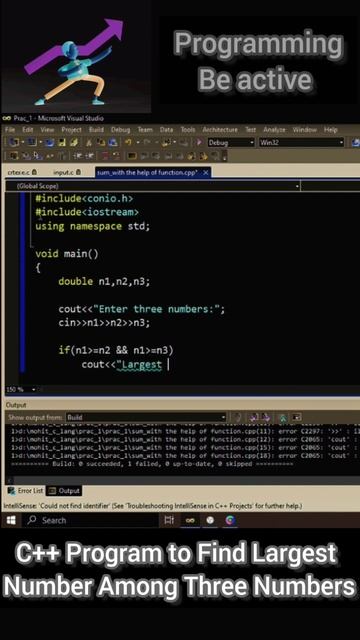Open the File menu
Image resolution: width=360 pixels, height=640 pixels.
pos(10,129)
